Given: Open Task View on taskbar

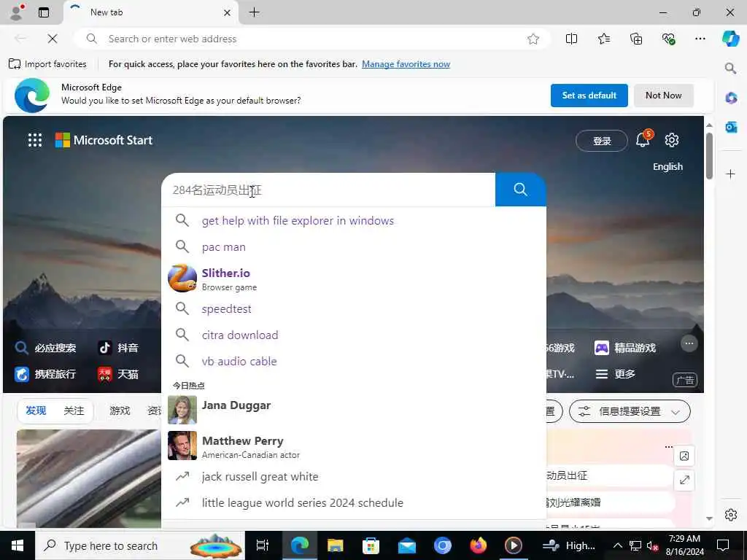Looking at the screenshot, I should point(263,545).
